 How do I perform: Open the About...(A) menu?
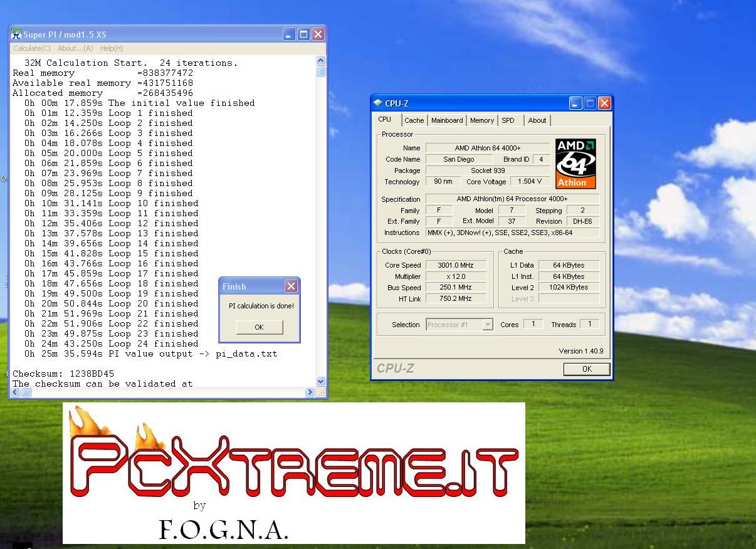pos(75,48)
